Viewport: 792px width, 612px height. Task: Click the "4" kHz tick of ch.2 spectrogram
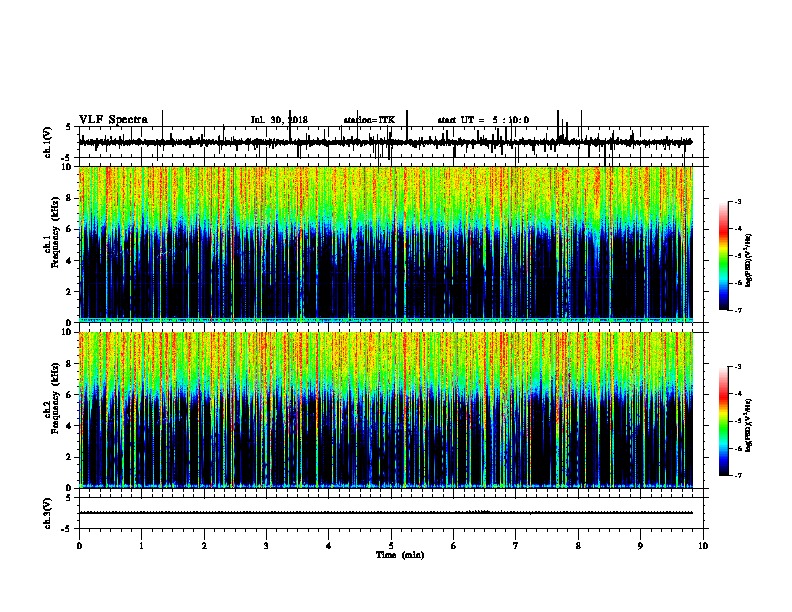coord(68,426)
